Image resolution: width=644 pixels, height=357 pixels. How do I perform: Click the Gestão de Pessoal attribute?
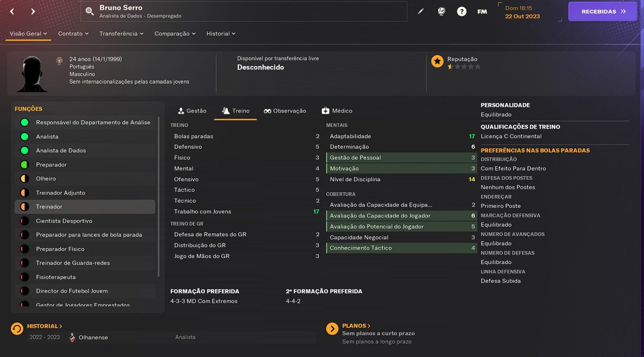401,158
